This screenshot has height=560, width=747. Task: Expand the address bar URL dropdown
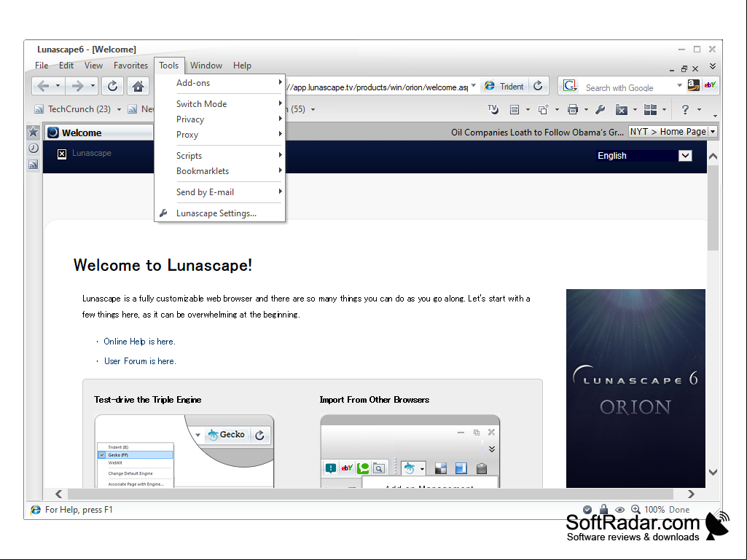(x=473, y=85)
